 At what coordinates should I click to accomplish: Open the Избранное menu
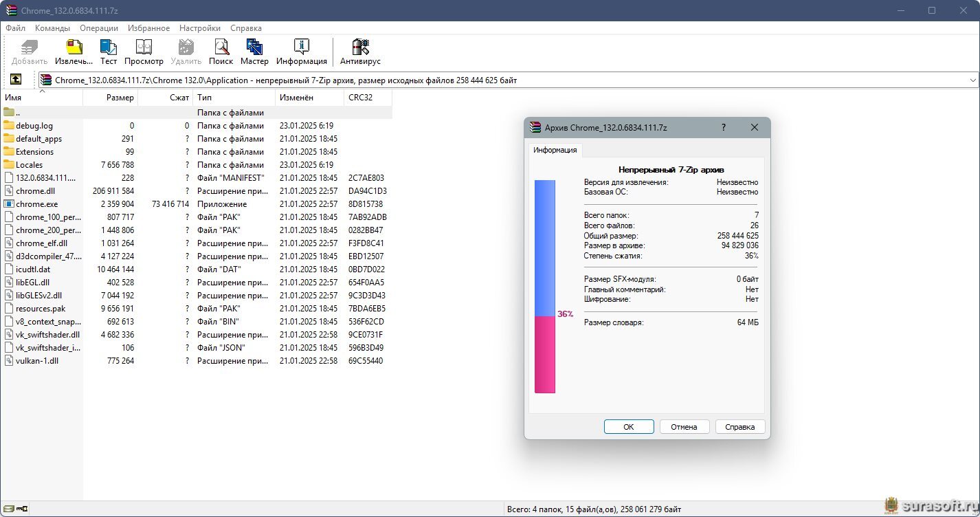pos(148,28)
